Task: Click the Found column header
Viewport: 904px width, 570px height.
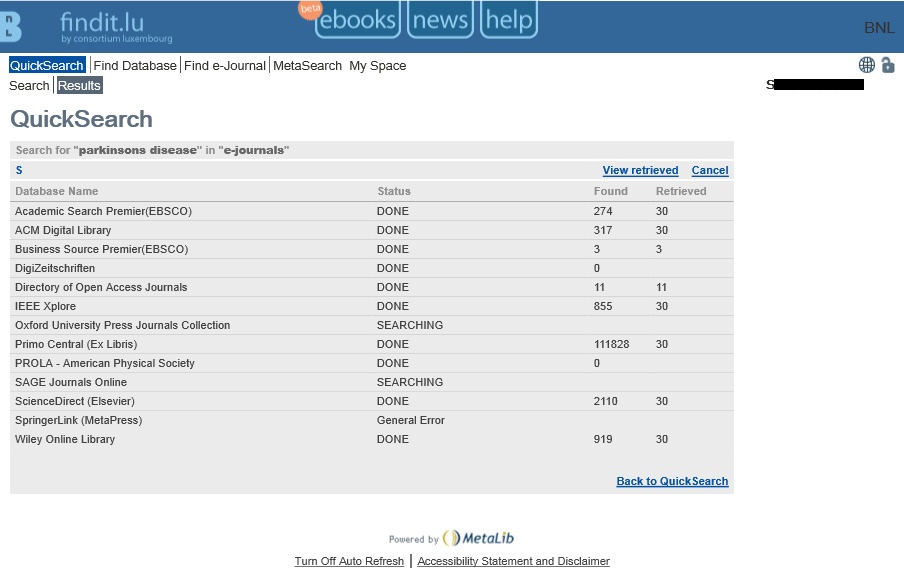Action: coord(611,191)
